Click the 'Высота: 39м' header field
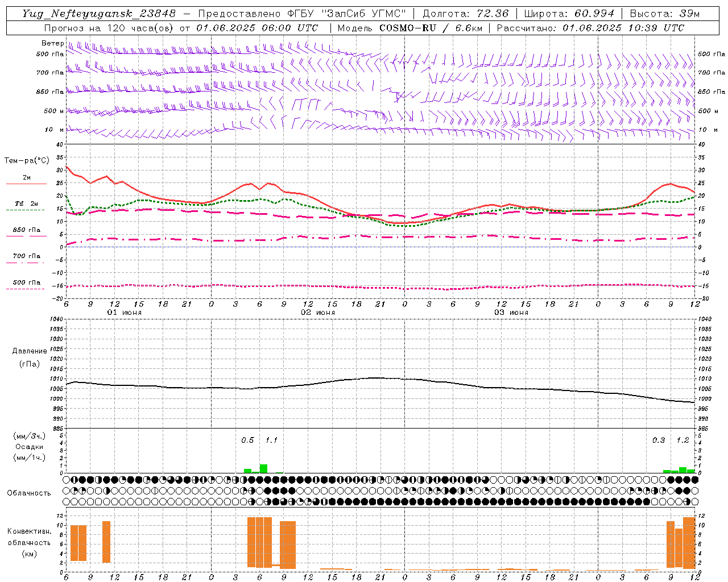 click(665, 14)
